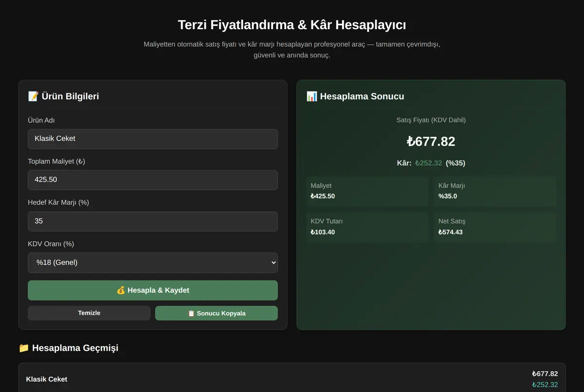Click the Maliyet ₺425.50 result card
This screenshot has height=392, width=584.
coord(367,191)
